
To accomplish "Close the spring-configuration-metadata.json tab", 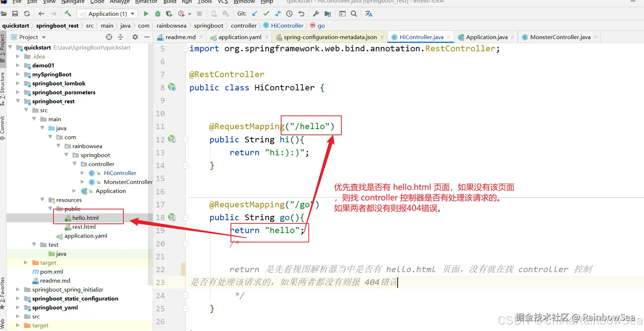I will pos(382,37).
